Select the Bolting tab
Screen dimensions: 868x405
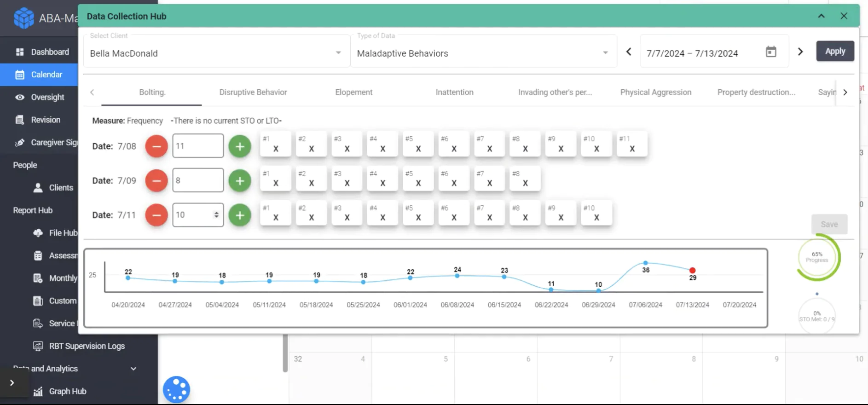point(152,92)
